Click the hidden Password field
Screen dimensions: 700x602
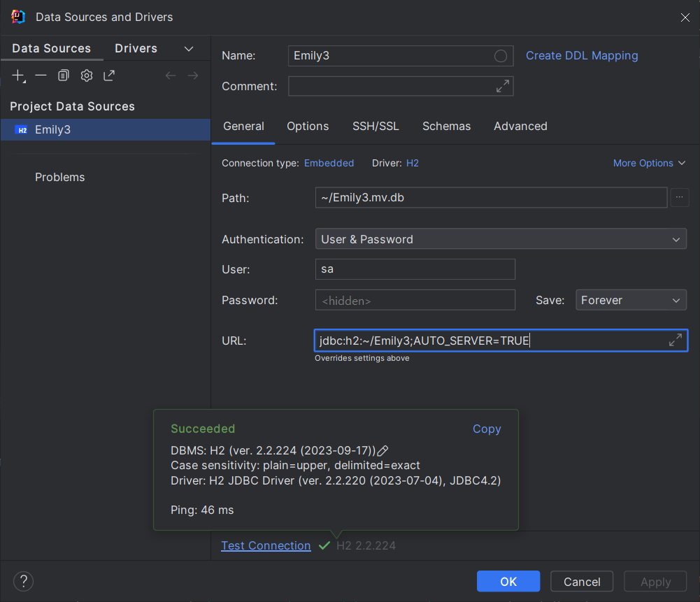415,300
